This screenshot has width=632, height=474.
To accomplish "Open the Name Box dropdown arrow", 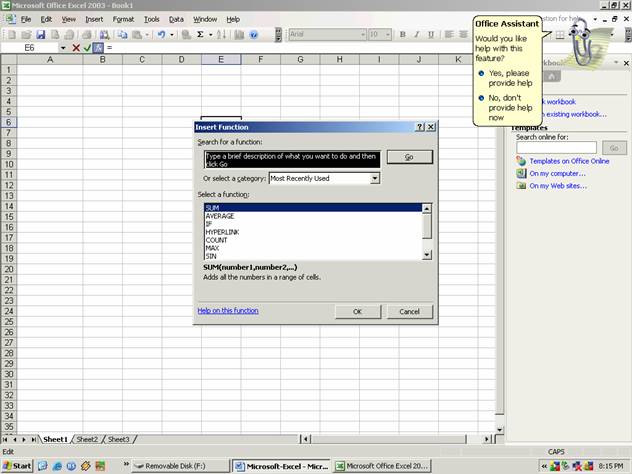I will click(x=63, y=48).
